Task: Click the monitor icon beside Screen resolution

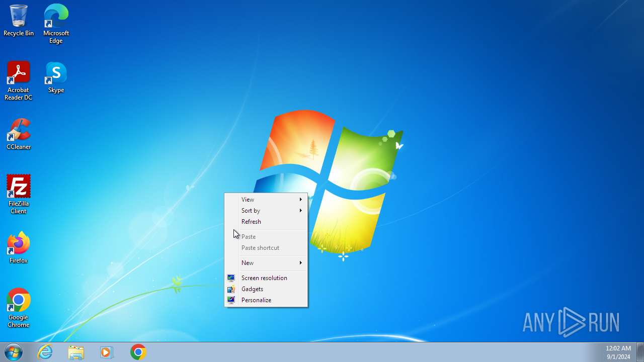Action: [231, 278]
